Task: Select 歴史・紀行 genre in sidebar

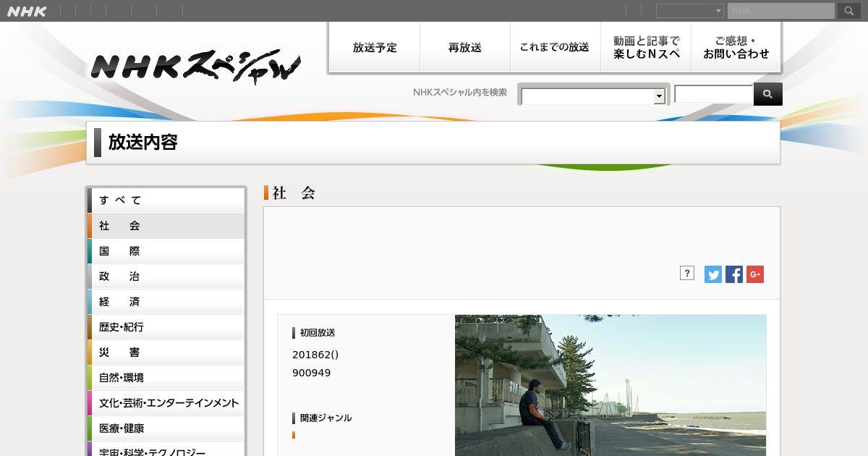Action: point(166,327)
